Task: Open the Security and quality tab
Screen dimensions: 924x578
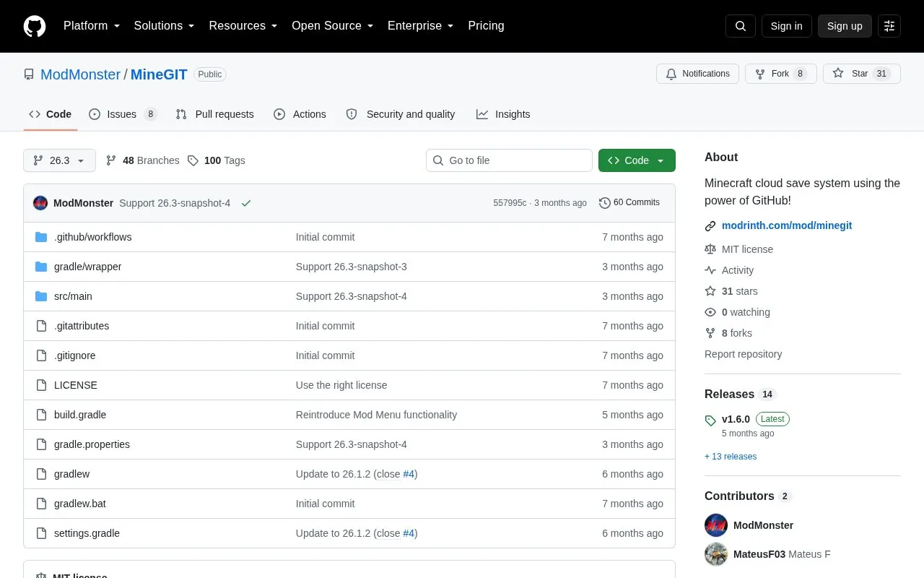Action: click(401, 114)
